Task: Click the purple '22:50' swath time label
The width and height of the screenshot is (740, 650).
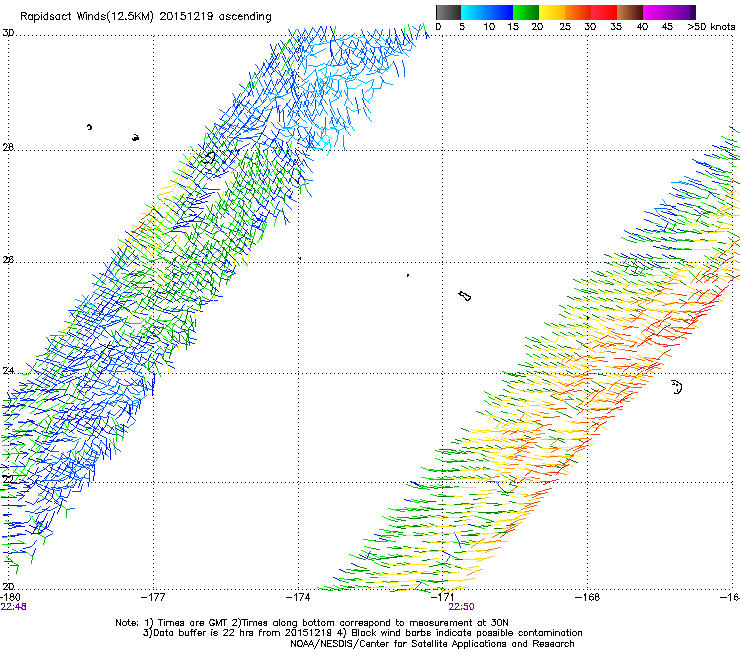Action: click(462, 607)
